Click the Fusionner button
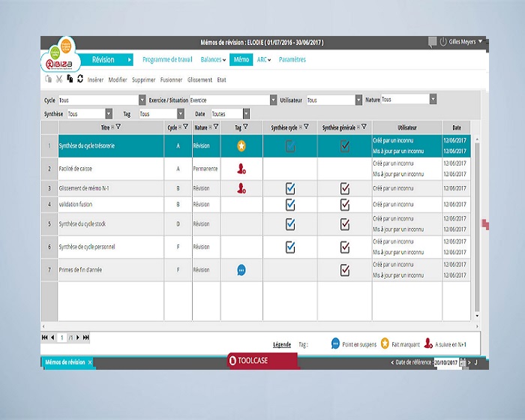 coord(171,79)
